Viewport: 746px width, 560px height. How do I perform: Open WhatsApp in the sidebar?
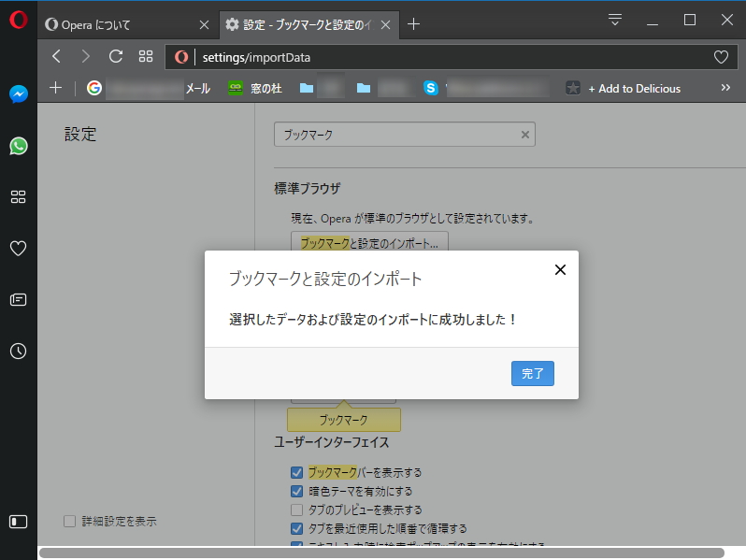coord(19,146)
